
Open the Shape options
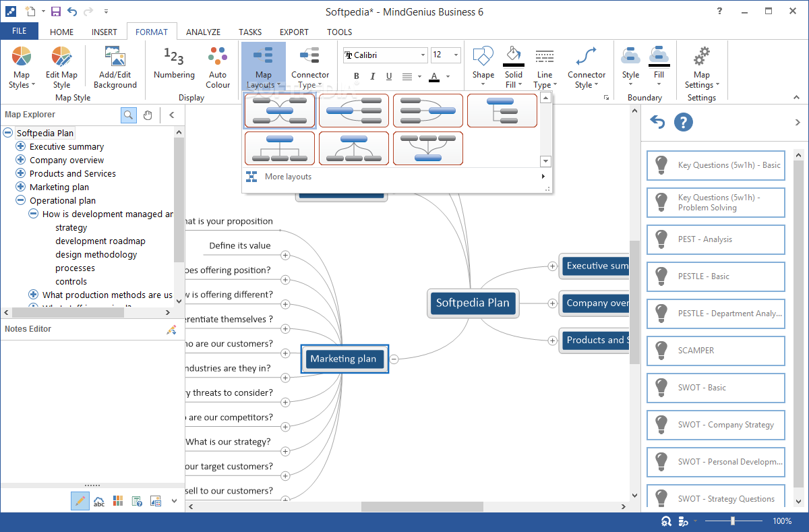pyautogui.click(x=483, y=67)
